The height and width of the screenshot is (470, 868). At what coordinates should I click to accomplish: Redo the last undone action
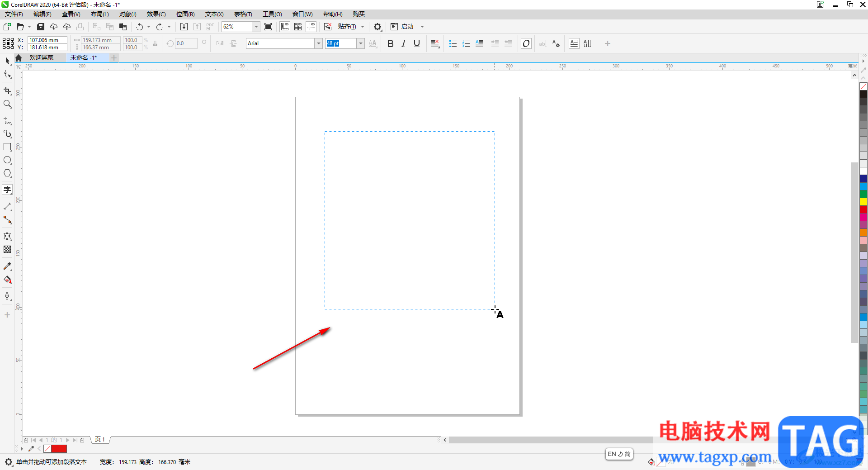[160, 27]
